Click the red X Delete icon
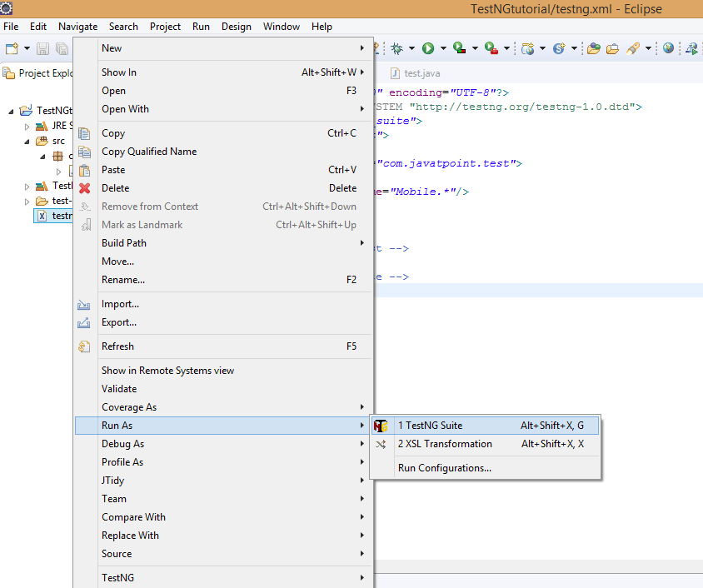 (x=84, y=188)
